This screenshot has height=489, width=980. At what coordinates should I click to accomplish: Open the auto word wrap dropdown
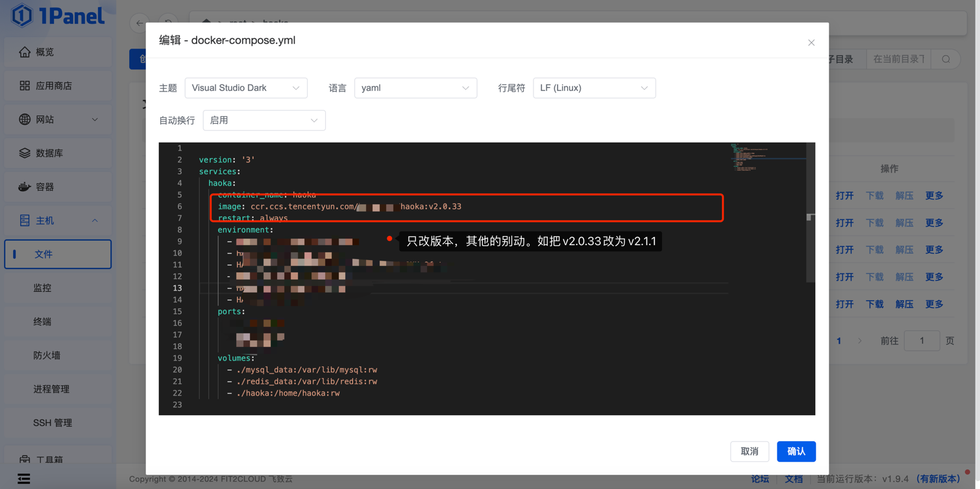[263, 121]
